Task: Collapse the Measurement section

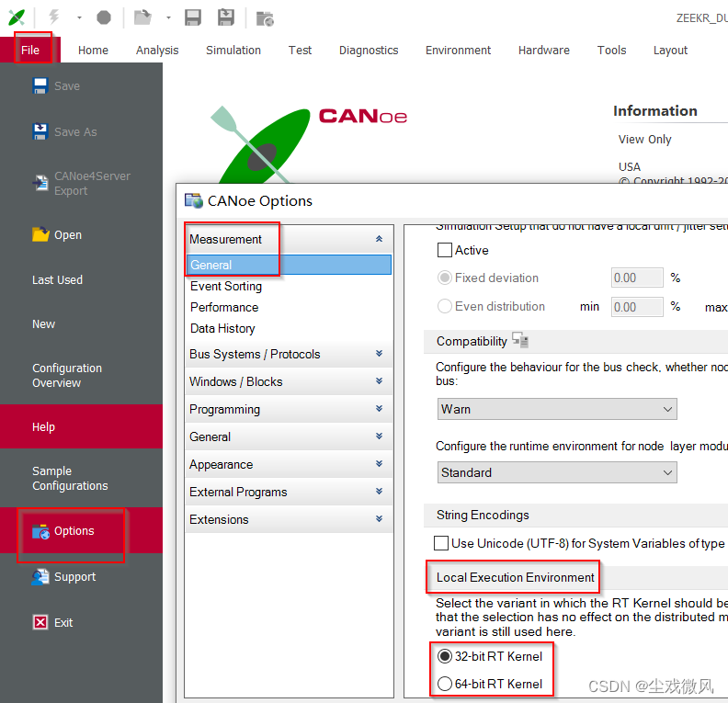Action: point(379,239)
